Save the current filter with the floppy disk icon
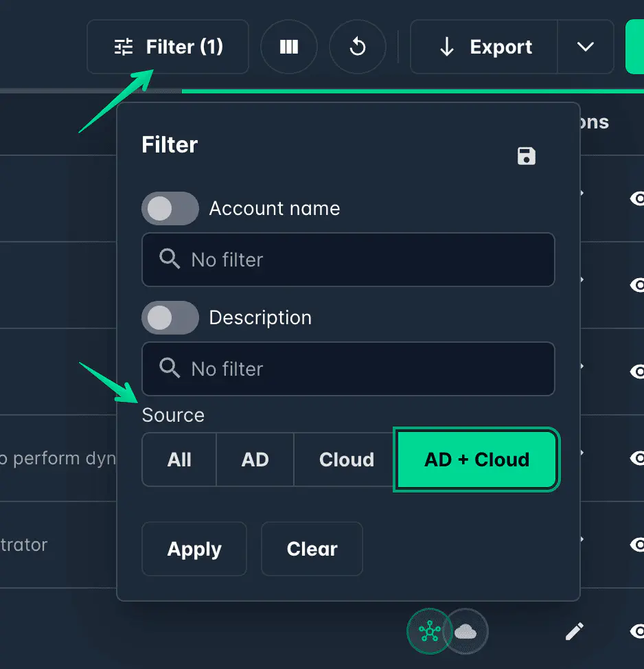This screenshot has width=644, height=669. click(527, 157)
